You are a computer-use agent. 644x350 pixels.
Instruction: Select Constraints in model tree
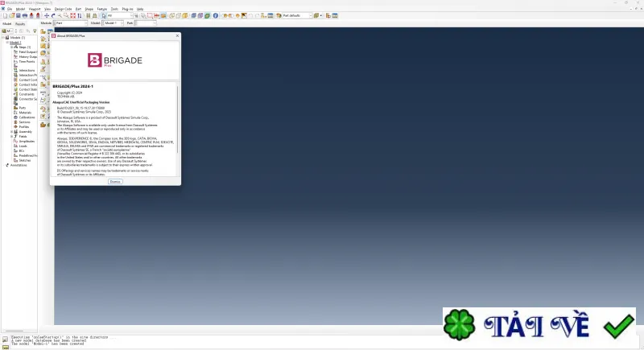[27, 94]
